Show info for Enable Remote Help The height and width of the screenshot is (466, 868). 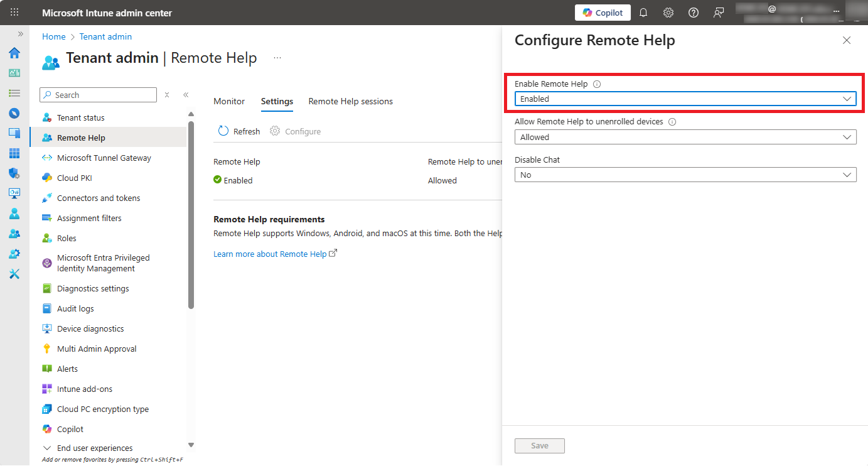pyautogui.click(x=597, y=84)
